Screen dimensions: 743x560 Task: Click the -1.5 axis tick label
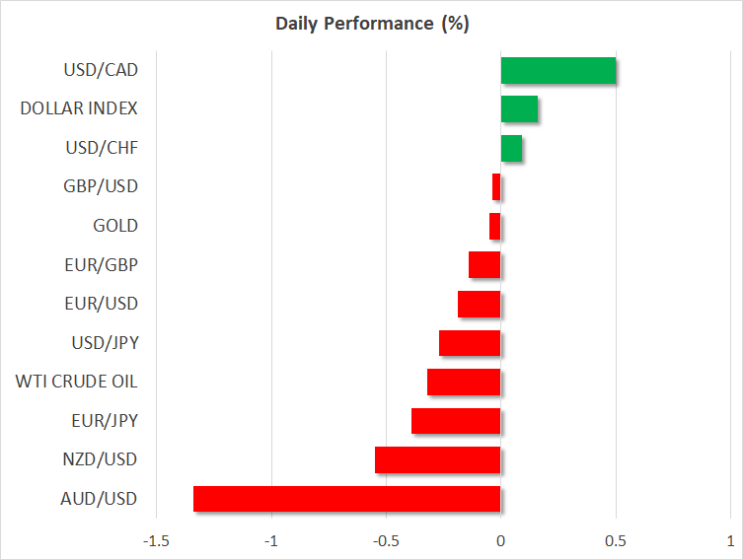[x=154, y=541]
